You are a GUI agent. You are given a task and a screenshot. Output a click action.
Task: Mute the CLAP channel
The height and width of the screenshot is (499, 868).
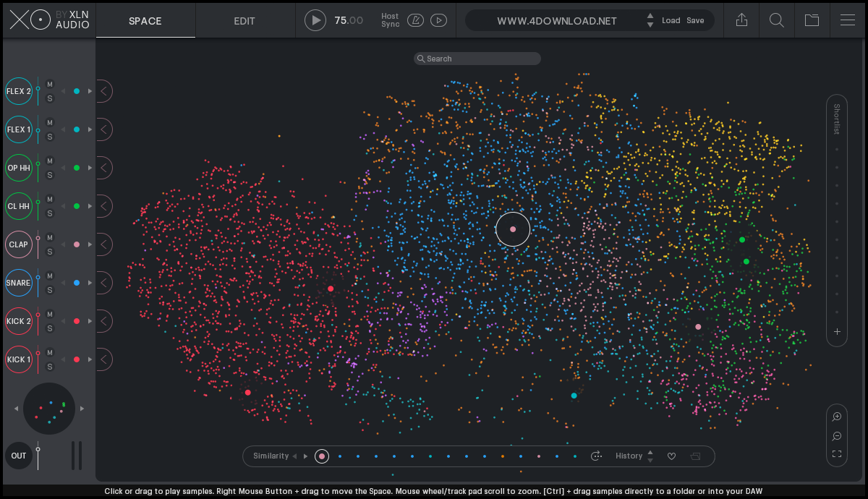pyautogui.click(x=50, y=238)
